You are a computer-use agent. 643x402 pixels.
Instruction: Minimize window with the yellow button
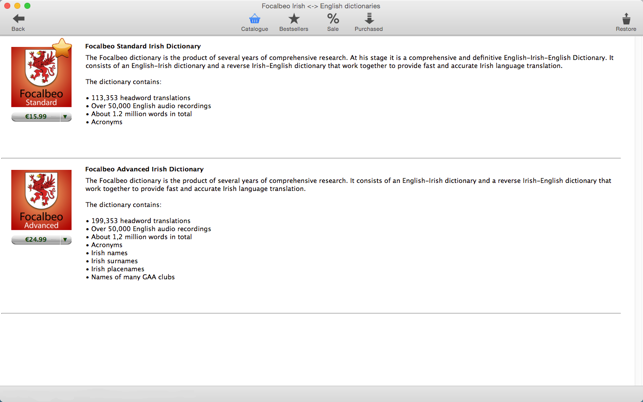(17, 6)
